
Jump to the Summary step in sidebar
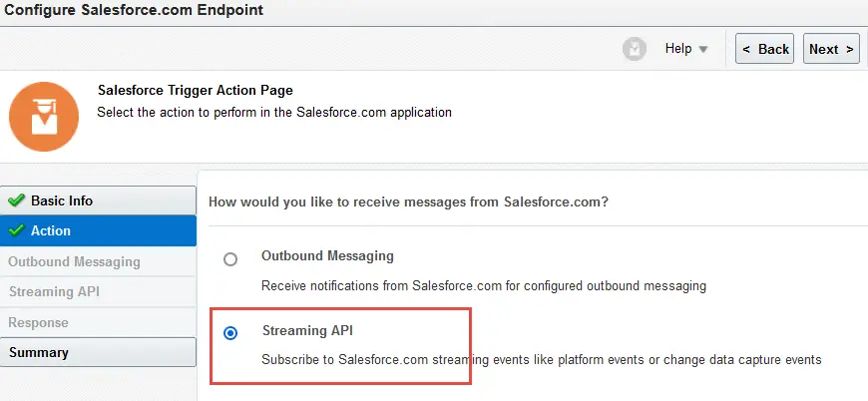click(x=98, y=352)
